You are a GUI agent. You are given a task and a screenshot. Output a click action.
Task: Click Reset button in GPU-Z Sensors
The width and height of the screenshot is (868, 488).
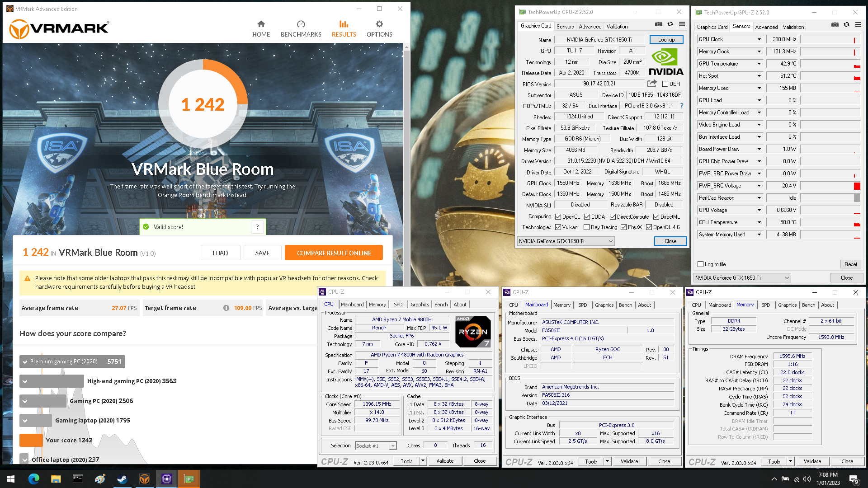850,264
